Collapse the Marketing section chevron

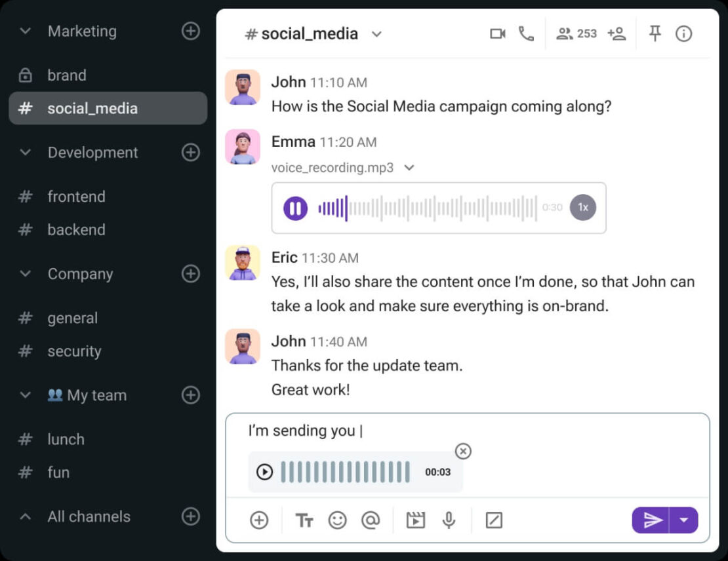click(26, 31)
